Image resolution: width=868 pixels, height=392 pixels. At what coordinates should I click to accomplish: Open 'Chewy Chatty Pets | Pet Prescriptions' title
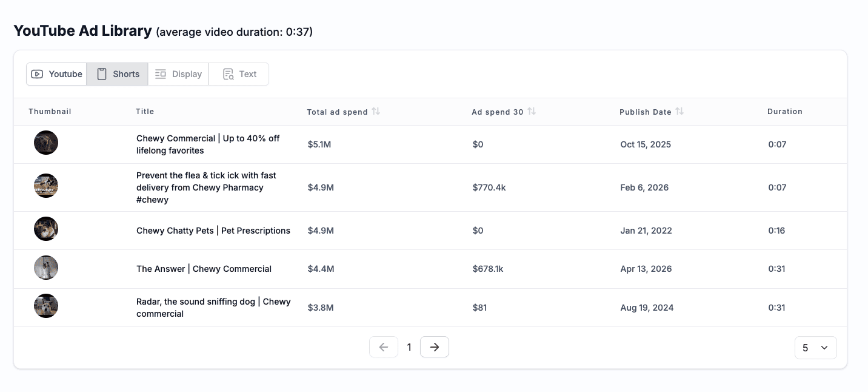[213, 231]
